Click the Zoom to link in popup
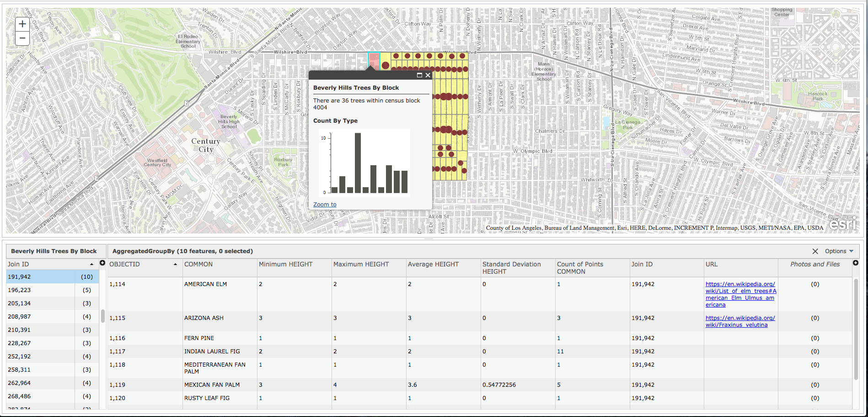This screenshot has width=868, height=417. click(325, 205)
